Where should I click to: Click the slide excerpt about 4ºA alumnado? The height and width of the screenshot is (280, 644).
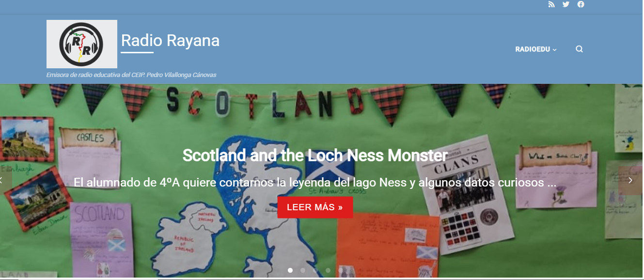(315, 183)
